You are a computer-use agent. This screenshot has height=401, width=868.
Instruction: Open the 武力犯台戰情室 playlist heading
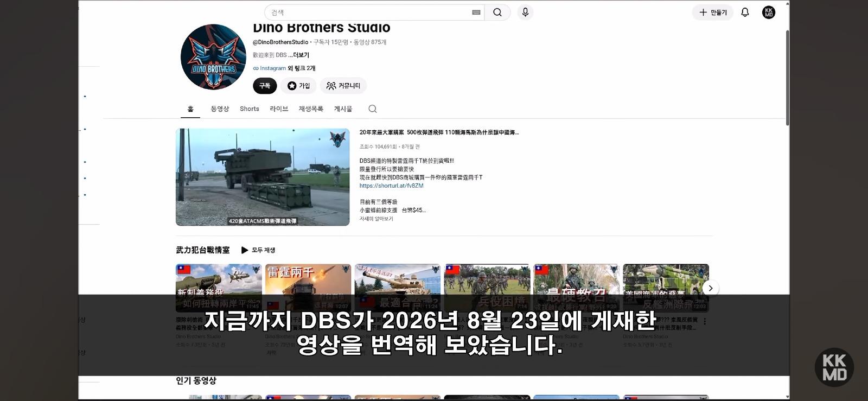pos(202,250)
